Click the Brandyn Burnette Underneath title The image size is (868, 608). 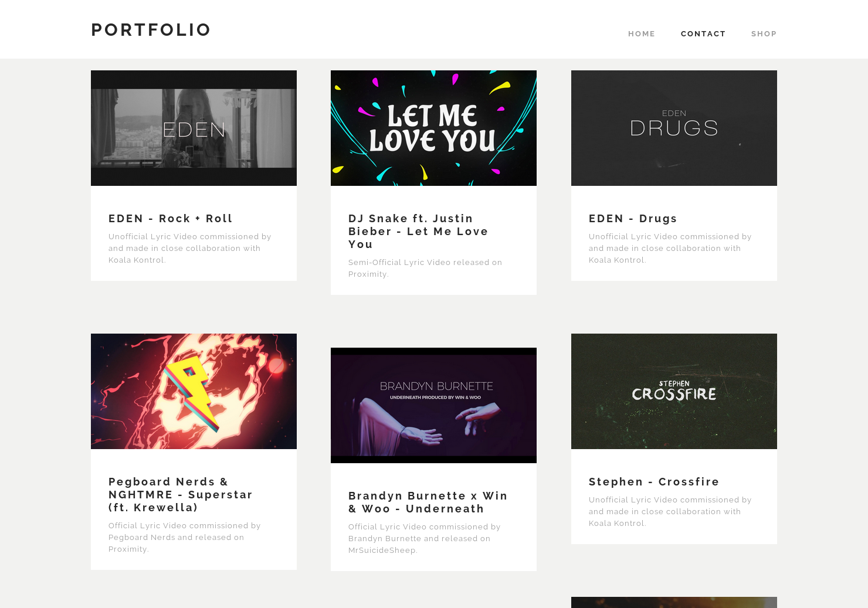pyautogui.click(x=428, y=502)
